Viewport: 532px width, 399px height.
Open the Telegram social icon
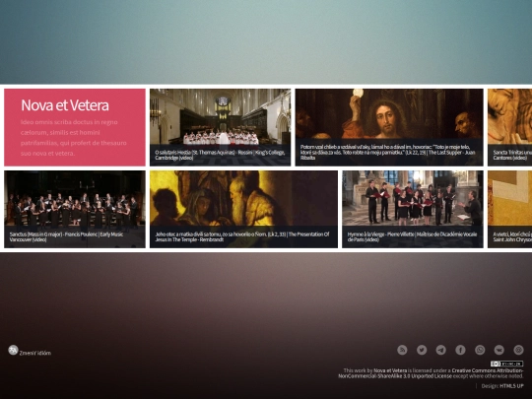pos(440,350)
